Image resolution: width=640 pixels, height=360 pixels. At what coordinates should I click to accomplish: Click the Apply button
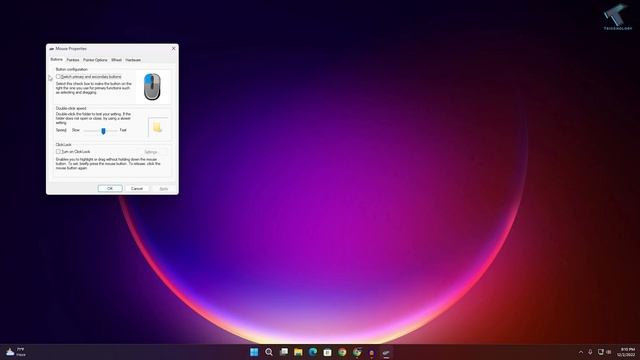[x=164, y=189]
